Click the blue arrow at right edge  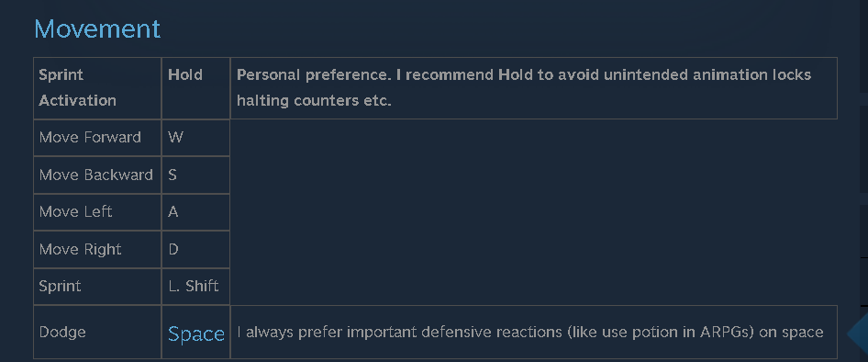point(858,334)
